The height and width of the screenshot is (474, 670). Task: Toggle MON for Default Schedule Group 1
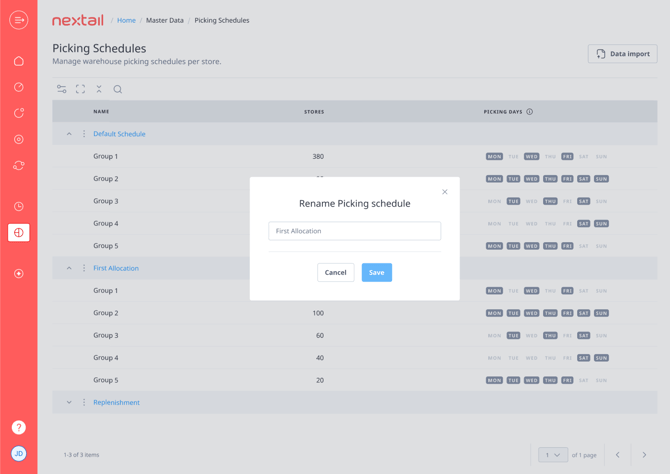click(x=494, y=156)
